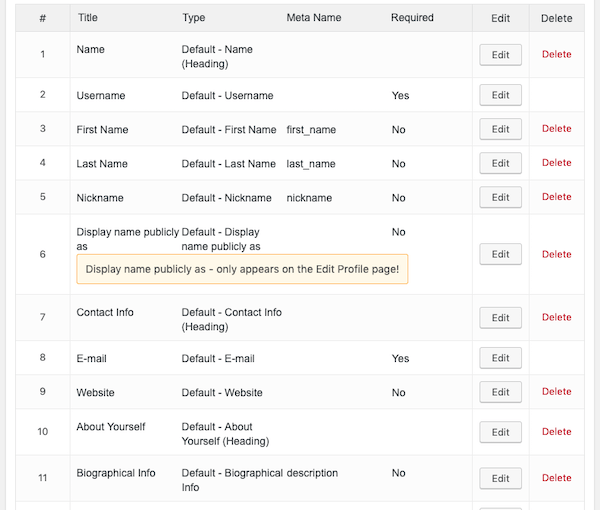Click 'Website' title cell
This screenshot has height=510, width=600.
(x=95, y=393)
